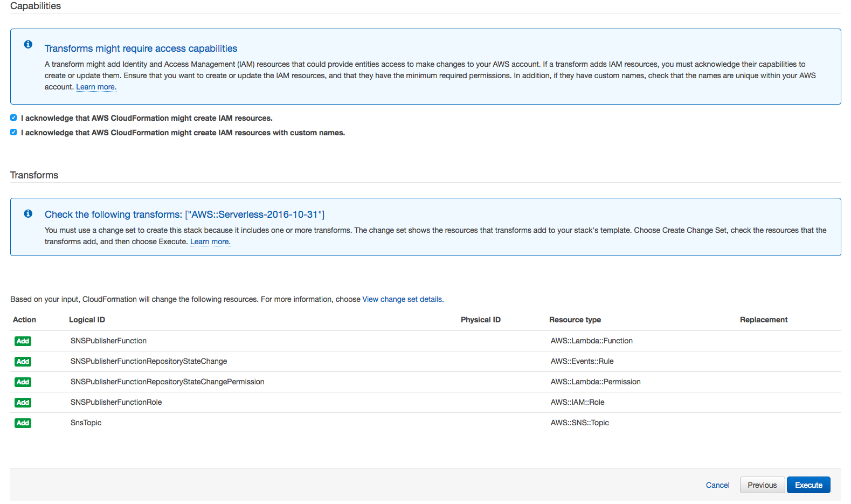Viewport: 851px width, 504px height.
Task: Uncheck acknowledge IAM custom names checkbox
Action: (x=13, y=132)
